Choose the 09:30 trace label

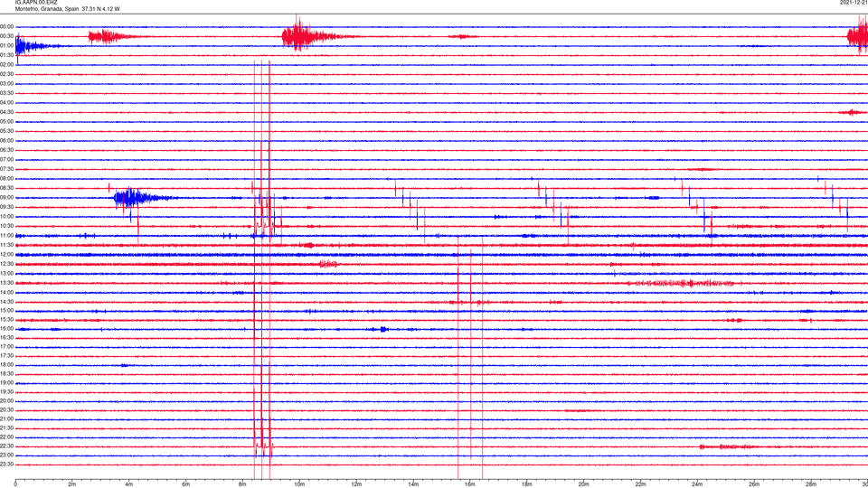click(x=6, y=207)
